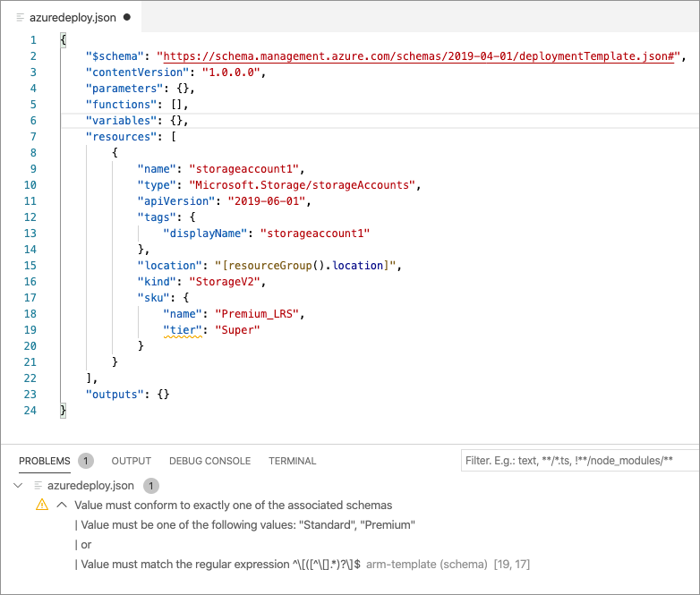Image resolution: width=700 pixels, height=595 pixels.
Task: Click the file icon on the editor tab
Action: pos(20,17)
